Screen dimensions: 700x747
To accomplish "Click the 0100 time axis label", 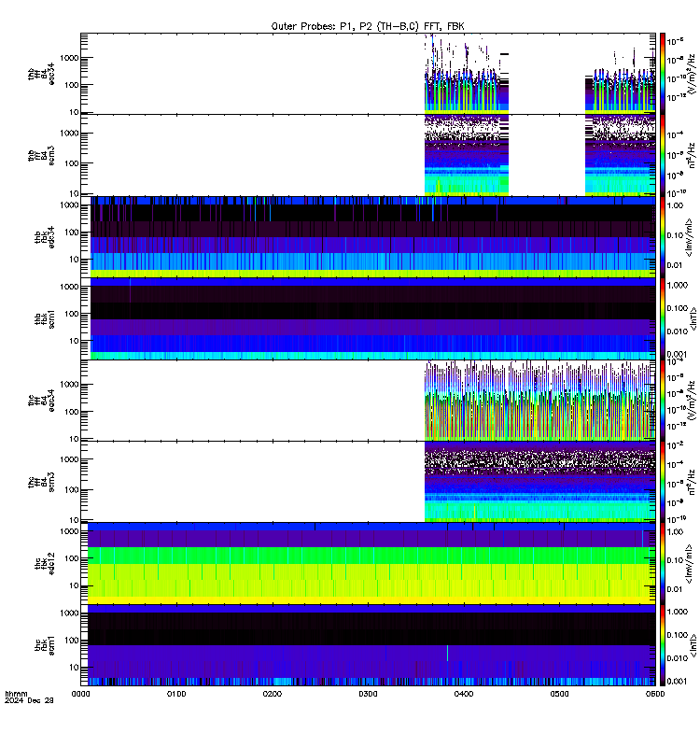I will click(x=176, y=694).
